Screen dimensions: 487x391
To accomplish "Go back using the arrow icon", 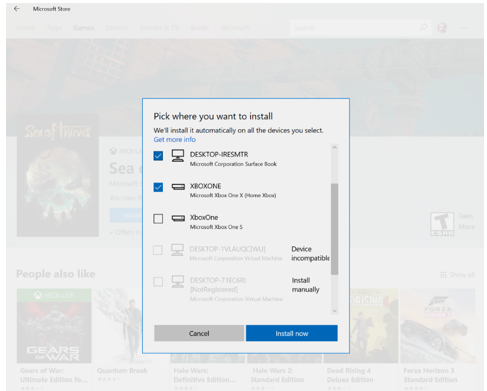I will coord(16,9).
